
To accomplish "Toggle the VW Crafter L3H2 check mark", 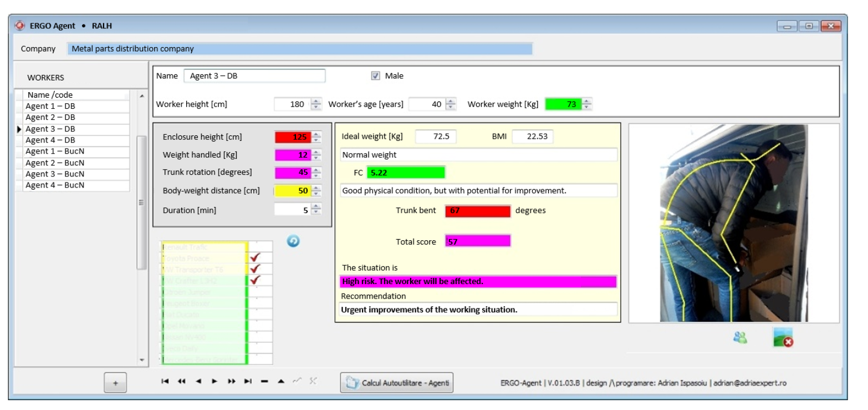I will tap(255, 280).
